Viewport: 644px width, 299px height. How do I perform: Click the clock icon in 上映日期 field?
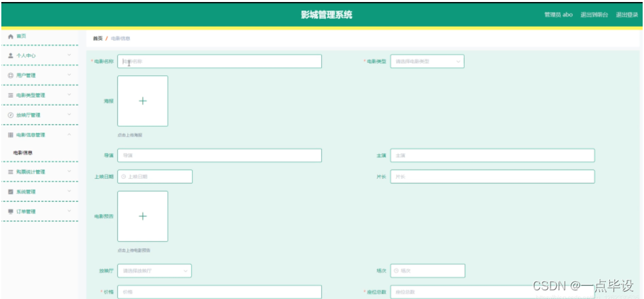(123, 176)
